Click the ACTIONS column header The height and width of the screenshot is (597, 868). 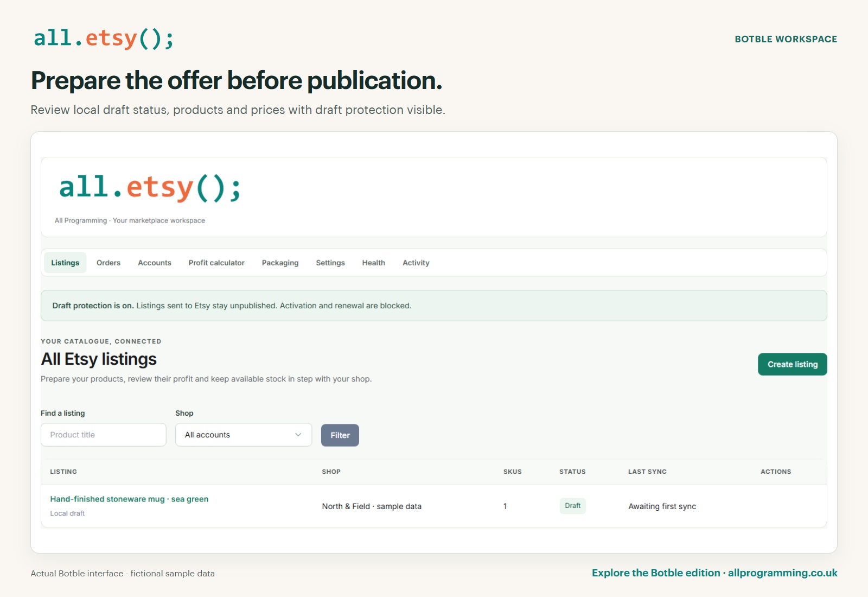[x=776, y=472]
